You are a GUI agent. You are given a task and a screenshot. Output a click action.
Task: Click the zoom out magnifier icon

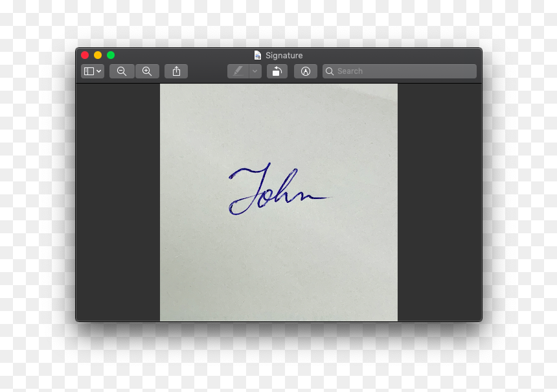click(x=122, y=71)
